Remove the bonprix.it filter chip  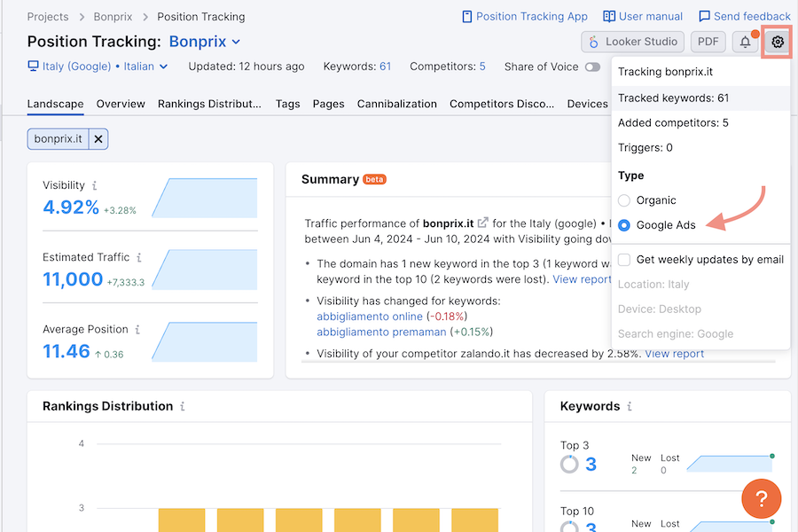(x=98, y=138)
